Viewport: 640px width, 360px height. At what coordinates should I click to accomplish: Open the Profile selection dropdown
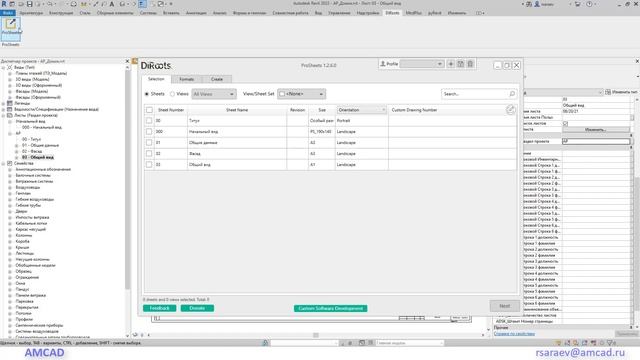[422, 64]
